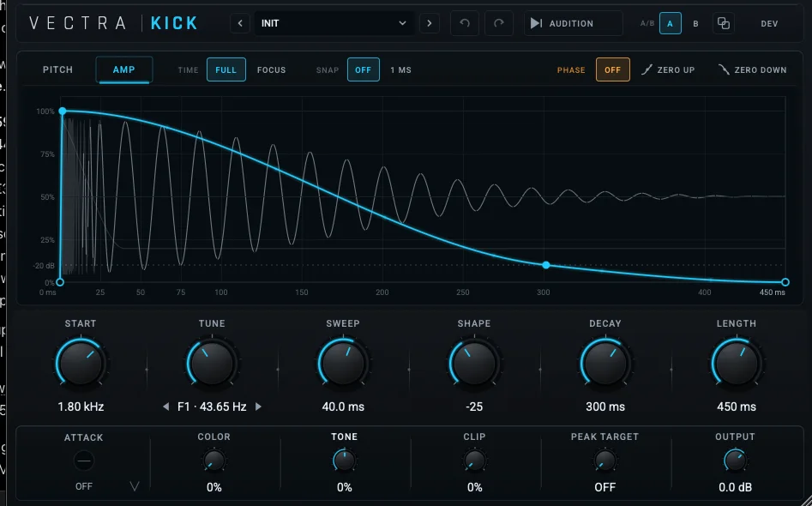Click the TUNE knob
Screen dimensions: 812x506
pyautogui.click(x=212, y=363)
